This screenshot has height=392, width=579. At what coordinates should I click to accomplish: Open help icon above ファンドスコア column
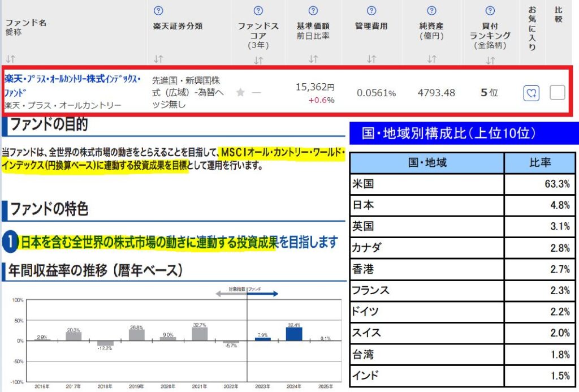pos(258,11)
